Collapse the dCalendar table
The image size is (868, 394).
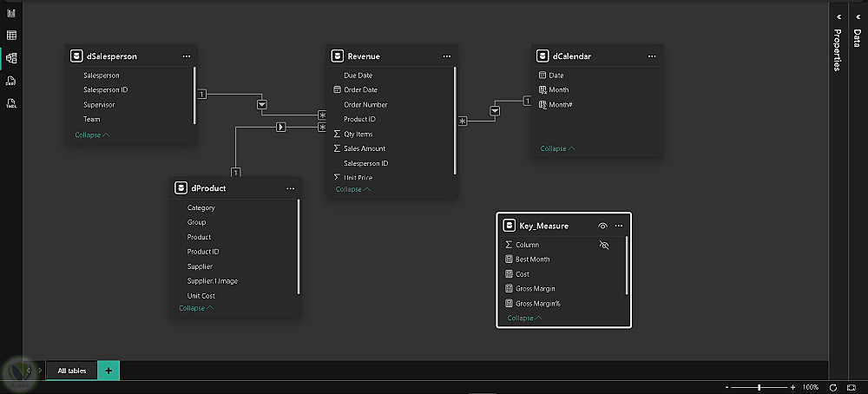click(557, 148)
